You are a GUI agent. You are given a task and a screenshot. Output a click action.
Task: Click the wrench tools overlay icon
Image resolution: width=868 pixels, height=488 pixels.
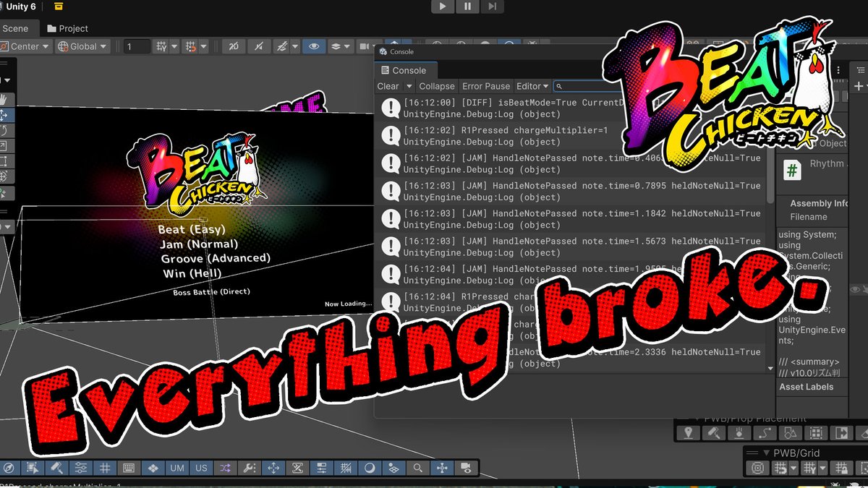(x=250, y=468)
